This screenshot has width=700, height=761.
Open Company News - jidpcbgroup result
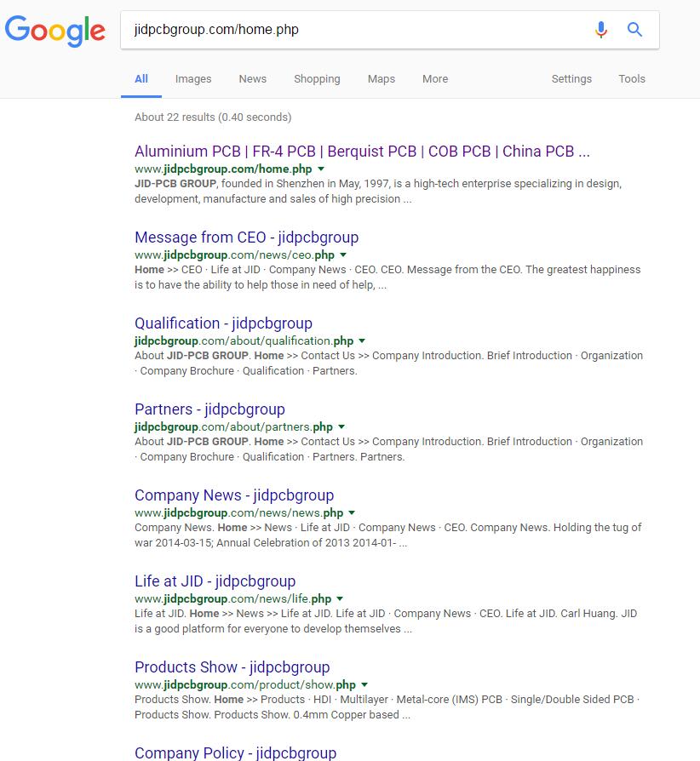[234, 495]
